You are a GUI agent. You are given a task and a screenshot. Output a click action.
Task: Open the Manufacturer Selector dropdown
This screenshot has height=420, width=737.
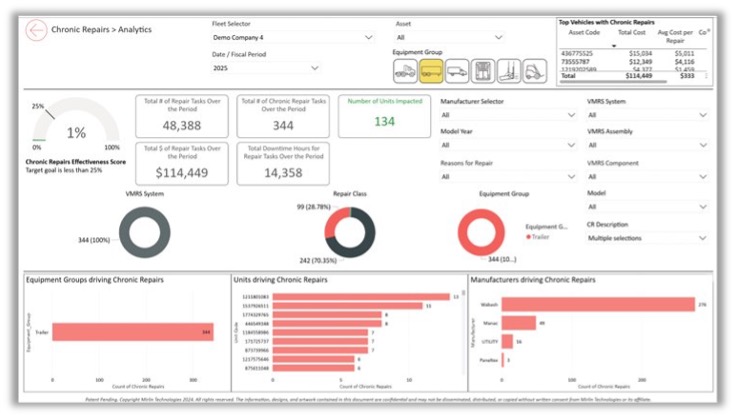[x=506, y=115]
